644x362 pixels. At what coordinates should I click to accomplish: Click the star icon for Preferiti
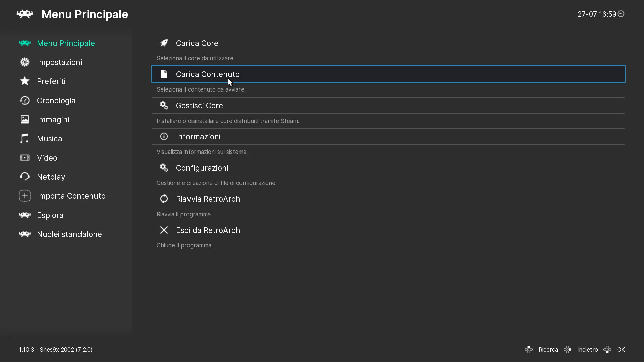click(x=24, y=81)
